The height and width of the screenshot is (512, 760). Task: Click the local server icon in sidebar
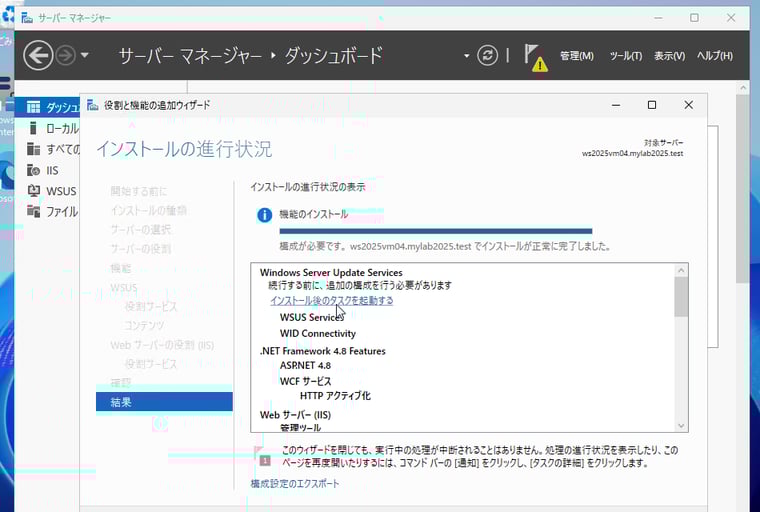point(33,128)
